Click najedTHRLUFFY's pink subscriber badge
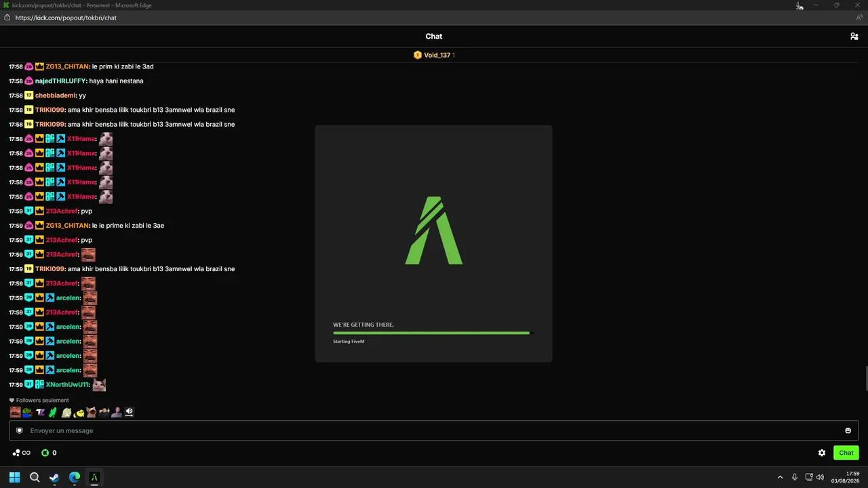 coord(28,81)
